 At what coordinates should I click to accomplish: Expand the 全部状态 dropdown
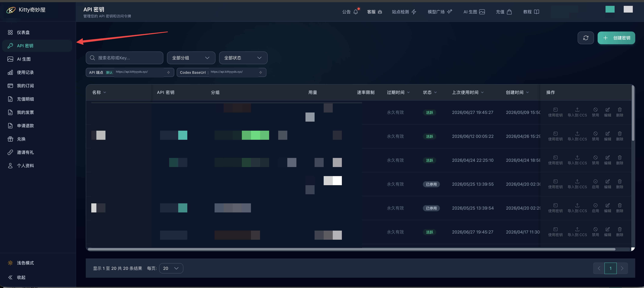point(243,58)
